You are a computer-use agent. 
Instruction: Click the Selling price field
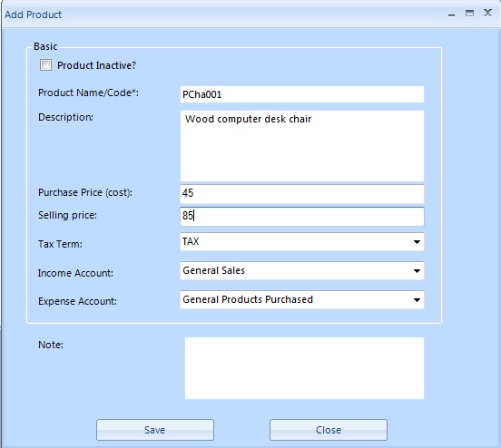[302, 216]
